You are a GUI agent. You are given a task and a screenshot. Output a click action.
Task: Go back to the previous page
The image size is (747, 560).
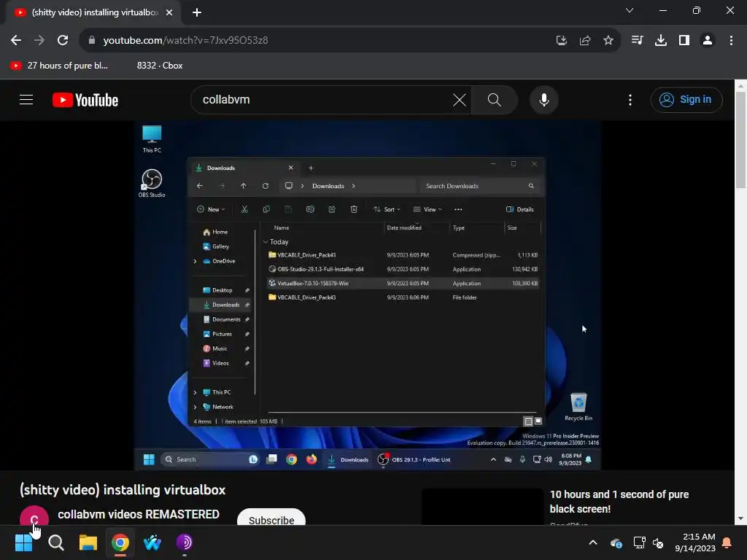(16, 41)
